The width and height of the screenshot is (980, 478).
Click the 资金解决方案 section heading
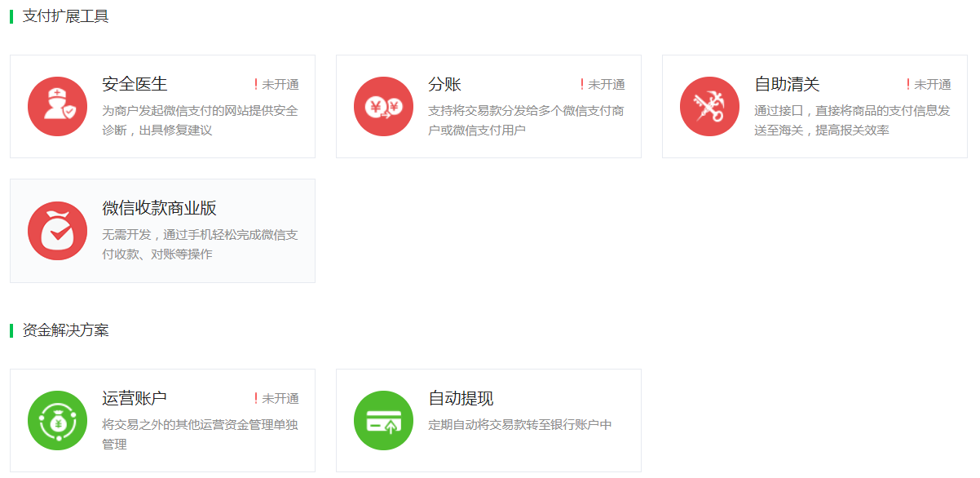[x=65, y=330]
